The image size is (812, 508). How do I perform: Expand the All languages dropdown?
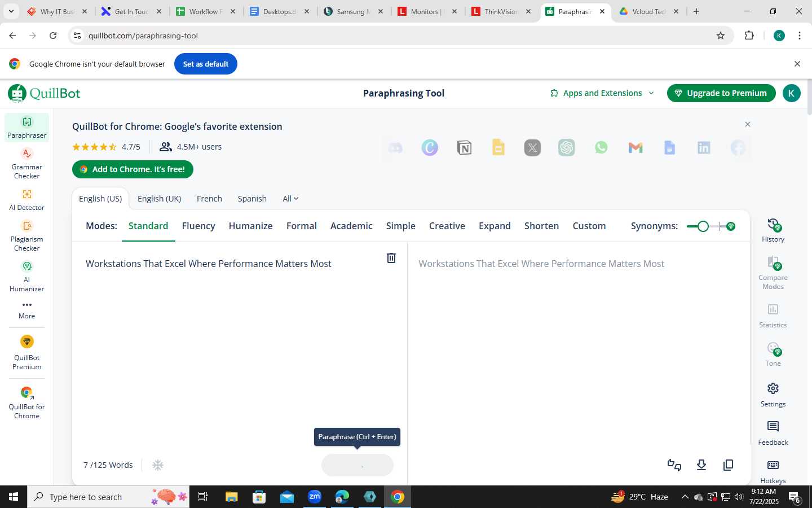(x=290, y=199)
